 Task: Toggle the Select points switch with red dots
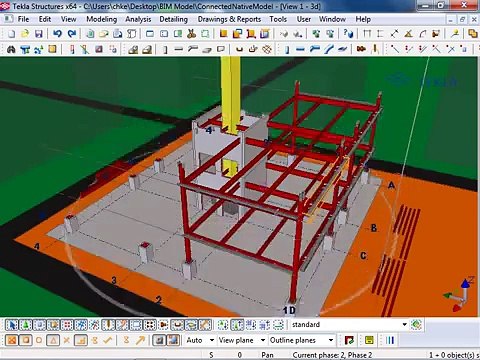(x=67, y=324)
